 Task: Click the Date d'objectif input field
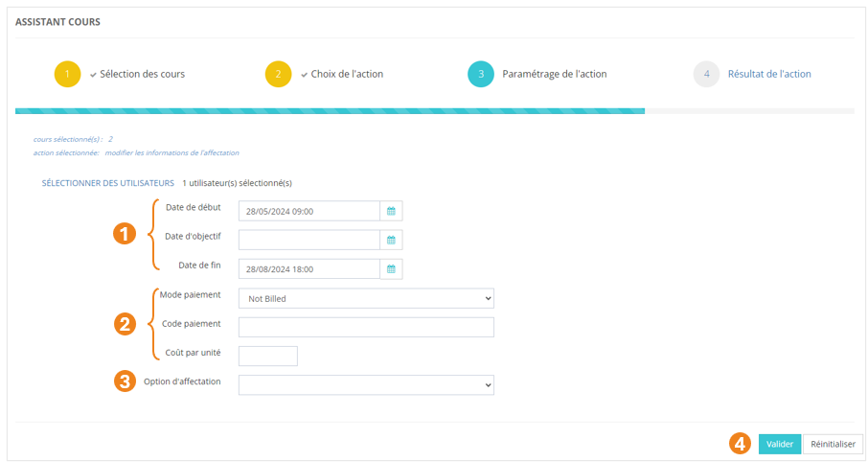point(308,240)
